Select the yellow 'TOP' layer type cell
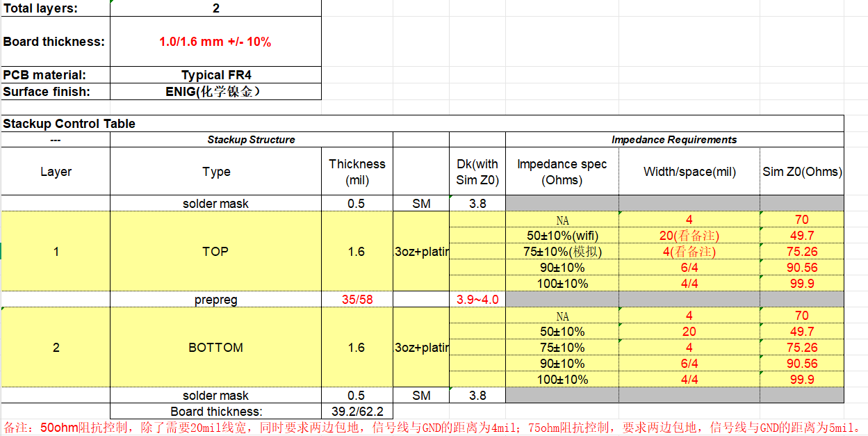 click(215, 251)
